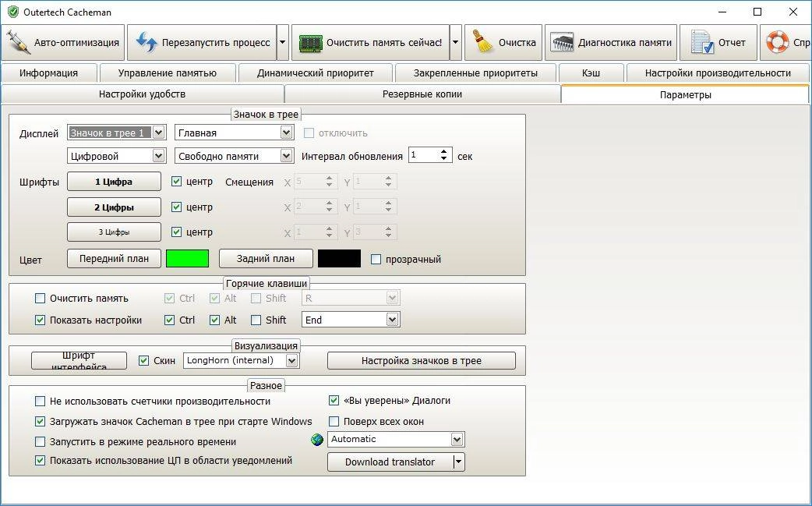Increase Интервал обновления with up arrow
This screenshot has width=812, height=506.
point(444,152)
